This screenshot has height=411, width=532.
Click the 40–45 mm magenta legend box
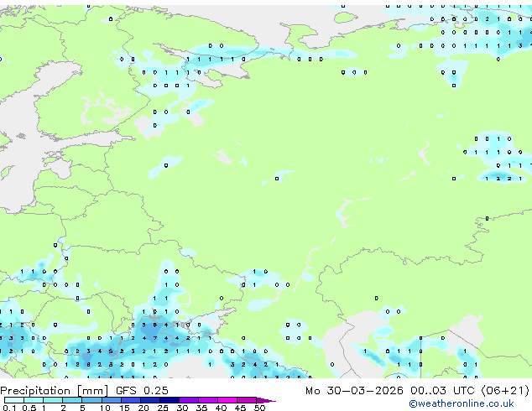tap(227, 400)
